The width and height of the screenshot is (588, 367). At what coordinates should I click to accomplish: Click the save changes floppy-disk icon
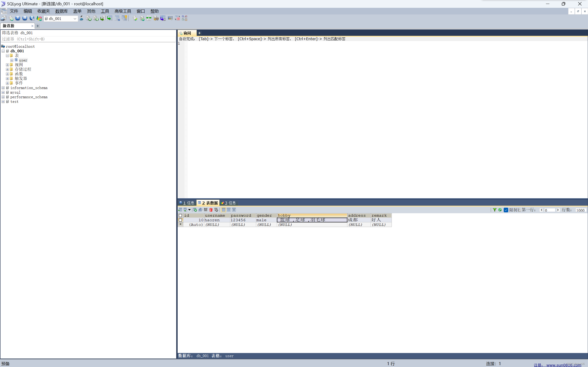[206, 210]
